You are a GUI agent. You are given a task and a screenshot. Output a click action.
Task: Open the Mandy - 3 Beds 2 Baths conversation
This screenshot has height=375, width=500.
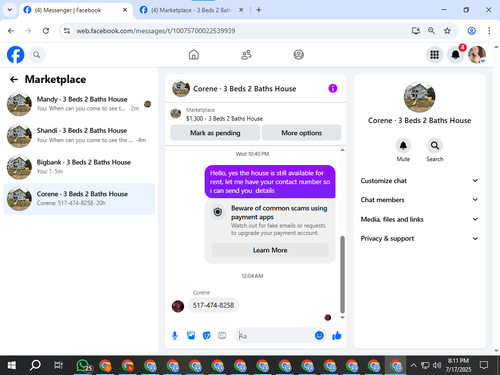79,104
